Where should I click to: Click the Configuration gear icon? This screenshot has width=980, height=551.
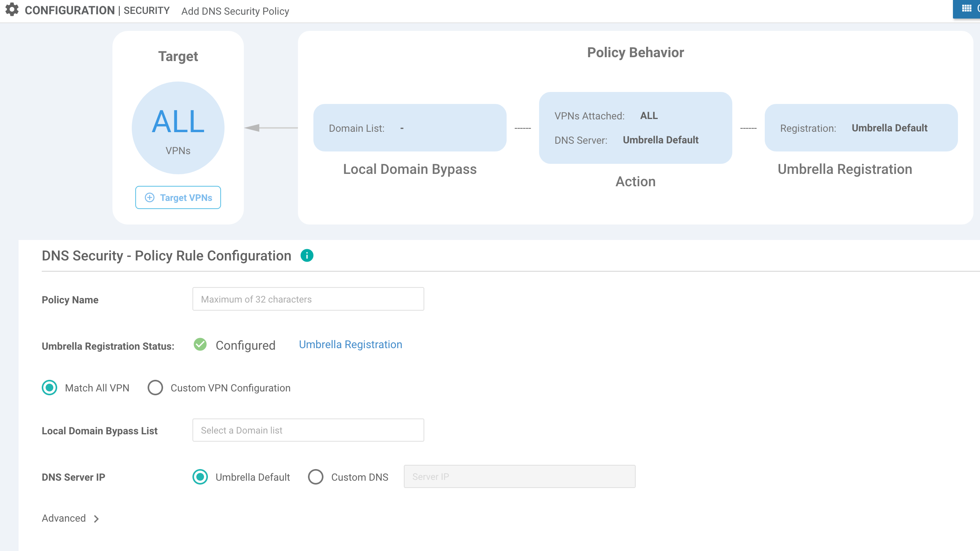(x=12, y=10)
